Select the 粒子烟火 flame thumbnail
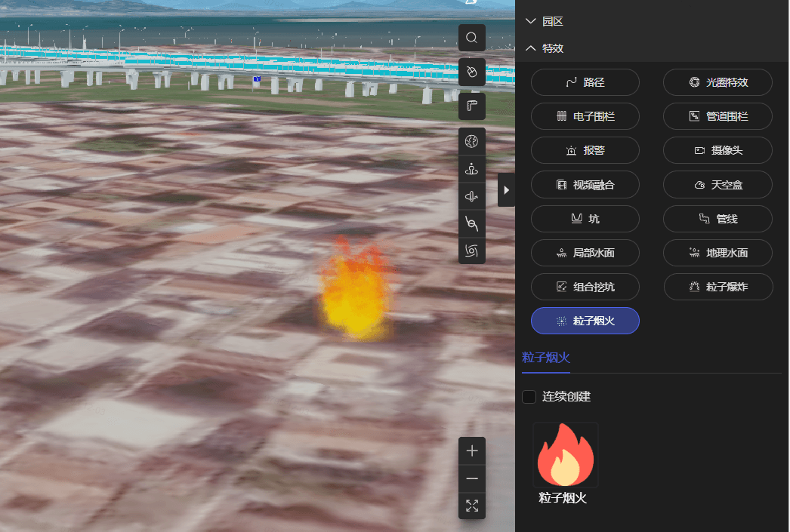 click(565, 455)
